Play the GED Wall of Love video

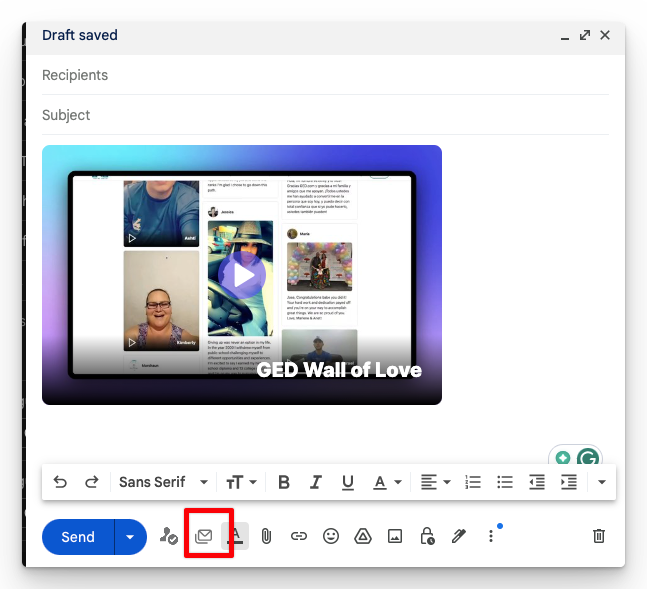point(242,275)
